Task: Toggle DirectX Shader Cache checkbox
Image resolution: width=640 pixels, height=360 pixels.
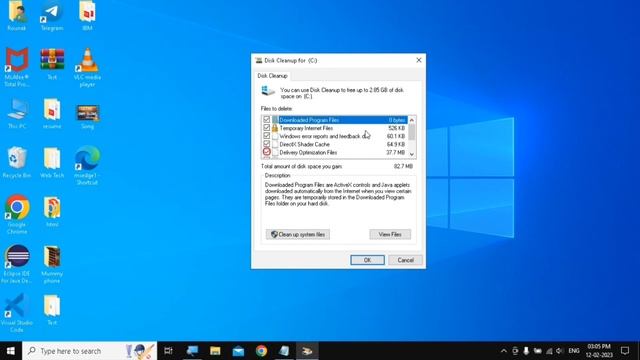Action: pos(267,144)
